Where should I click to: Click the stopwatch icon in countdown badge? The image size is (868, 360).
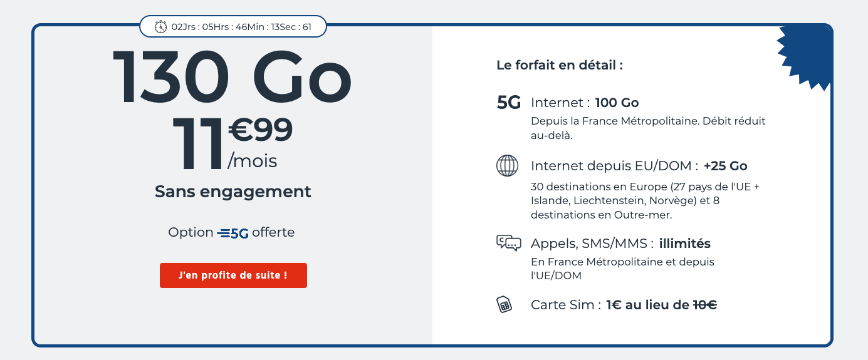(x=161, y=27)
